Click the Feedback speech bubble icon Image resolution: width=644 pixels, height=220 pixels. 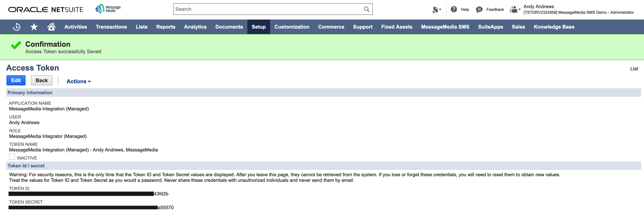tap(479, 9)
